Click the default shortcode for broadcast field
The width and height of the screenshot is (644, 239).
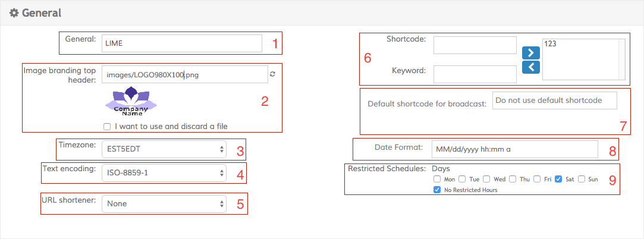555,100
